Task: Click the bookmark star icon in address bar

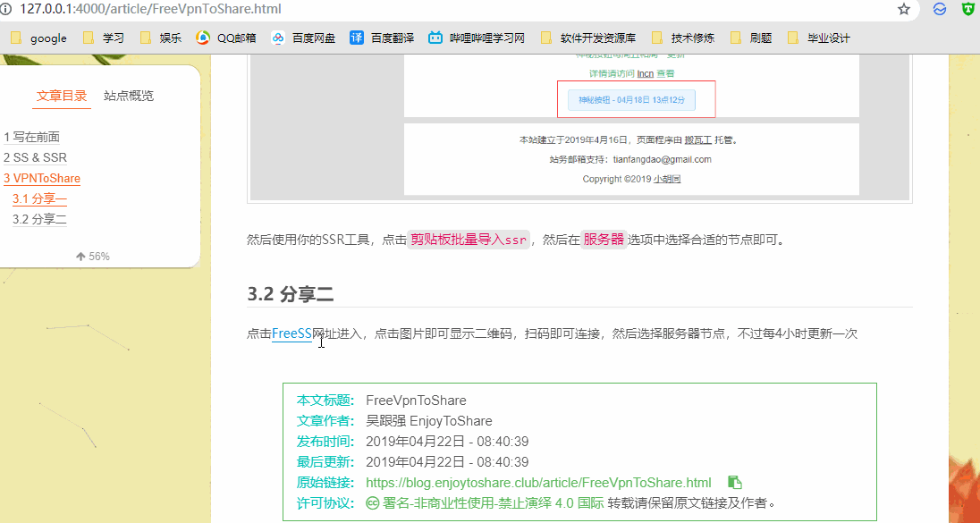Action: coord(904,10)
